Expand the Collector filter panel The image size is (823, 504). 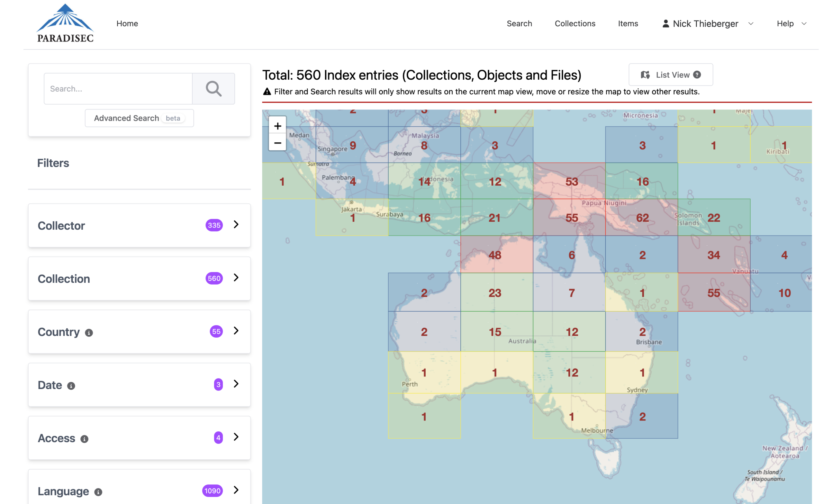236,224
